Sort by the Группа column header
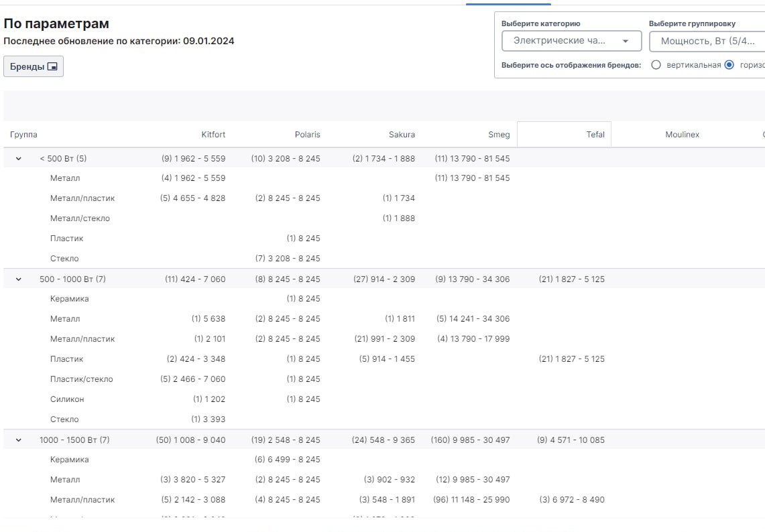Viewport: 765px width, 532px height. pos(23,135)
